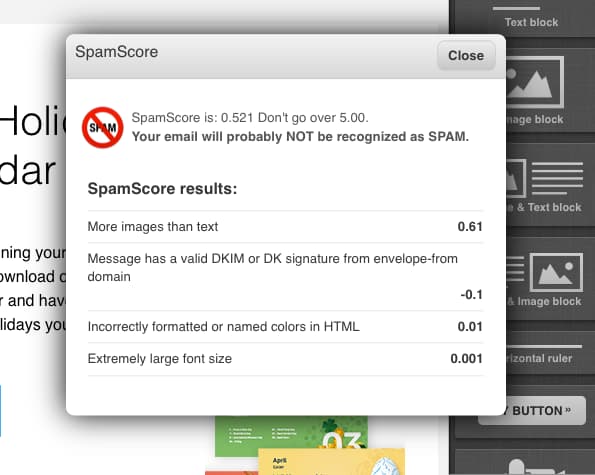
Task: Select 'Incorrectly formatted or named colors in HTML'
Action: coord(224,327)
